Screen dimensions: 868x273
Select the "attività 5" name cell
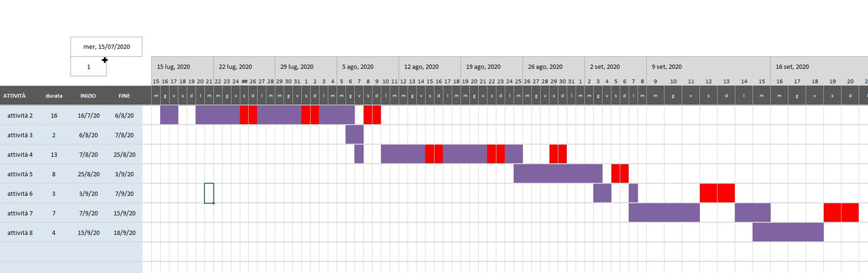[18, 174]
